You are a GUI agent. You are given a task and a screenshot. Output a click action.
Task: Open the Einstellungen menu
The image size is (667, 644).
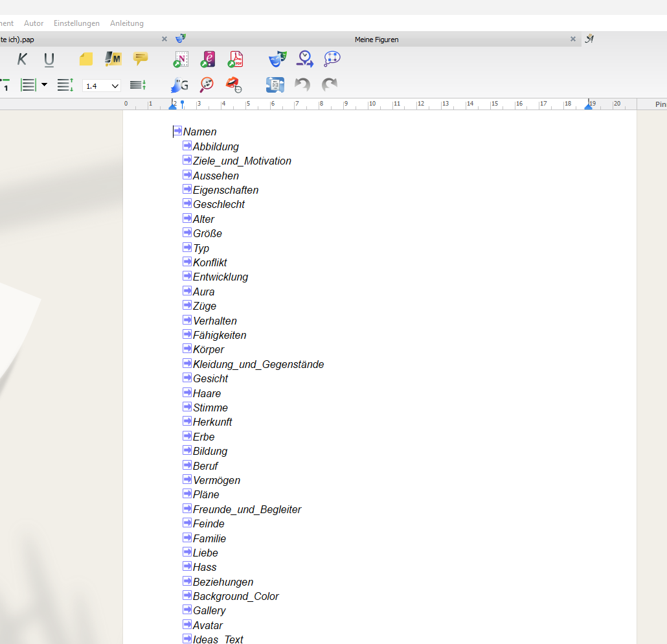pos(76,23)
